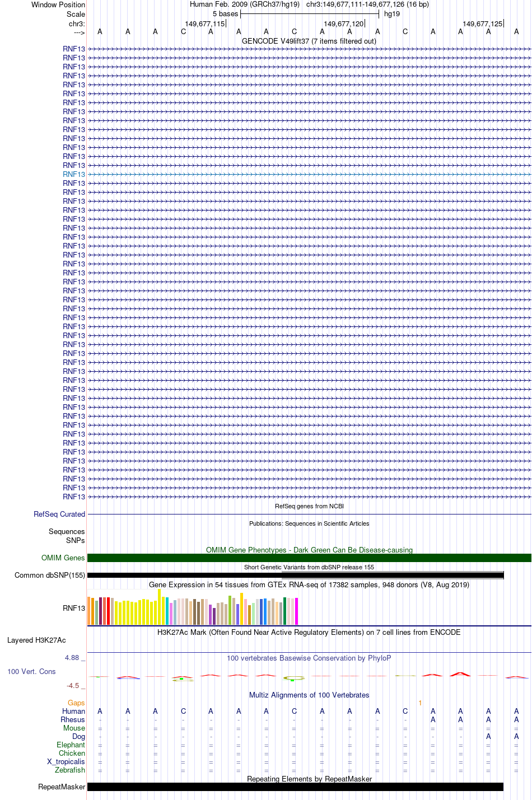Click 'Basewise Conservation by PhyloP' title
Image resolution: width=532 pixels, height=800 pixels.
pyautogui.click(x=309, y=658)
